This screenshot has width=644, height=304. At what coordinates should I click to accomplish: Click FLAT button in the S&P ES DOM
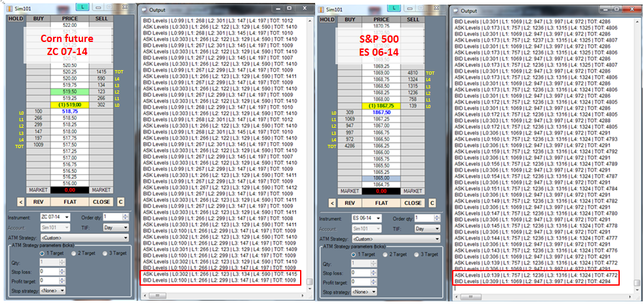point(381,203)
